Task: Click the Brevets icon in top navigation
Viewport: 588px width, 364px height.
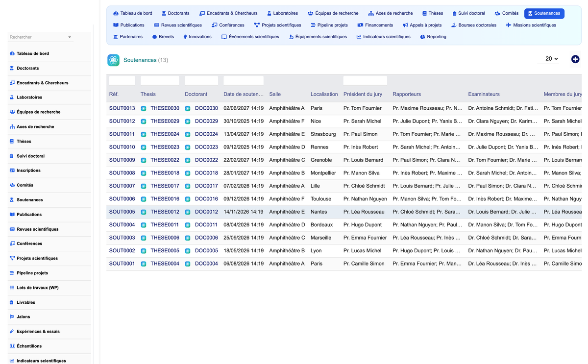Action: 154,37
